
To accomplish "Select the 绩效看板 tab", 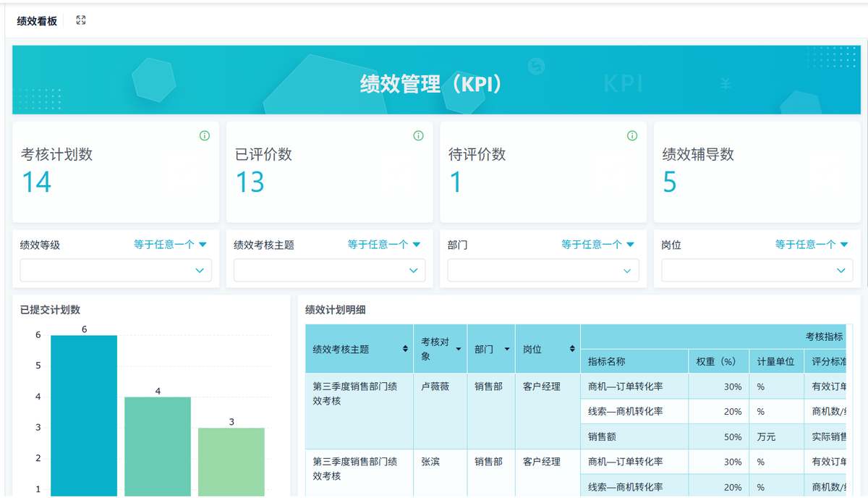I will pos(37,21).
